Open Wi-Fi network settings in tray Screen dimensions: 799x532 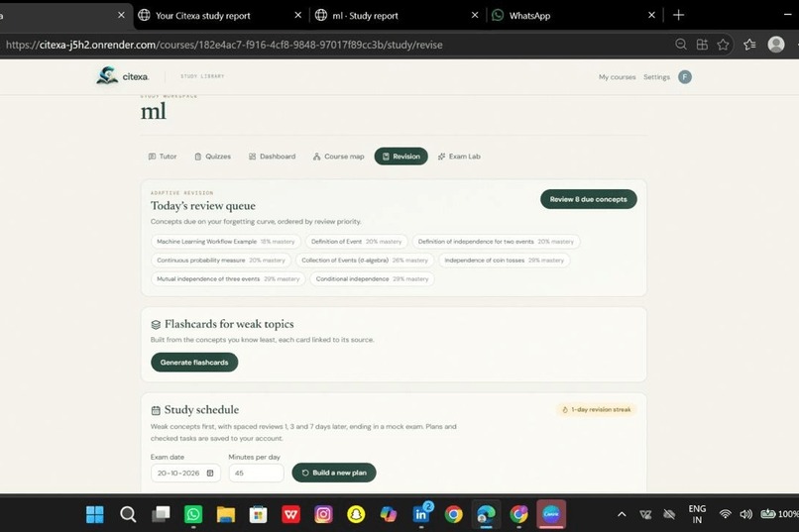[725, 514]
